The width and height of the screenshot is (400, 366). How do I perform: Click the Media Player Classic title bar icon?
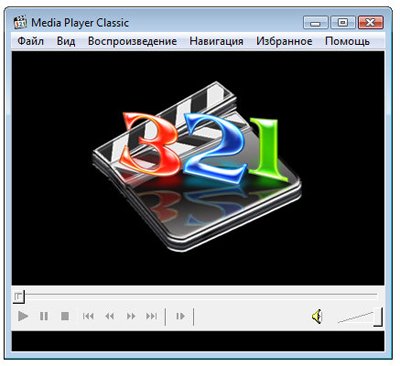[20, 22]
